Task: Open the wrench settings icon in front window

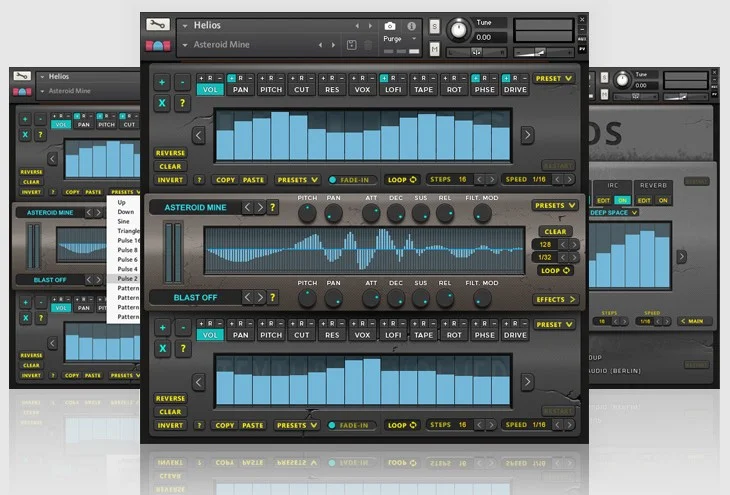Action: [158, 25]
